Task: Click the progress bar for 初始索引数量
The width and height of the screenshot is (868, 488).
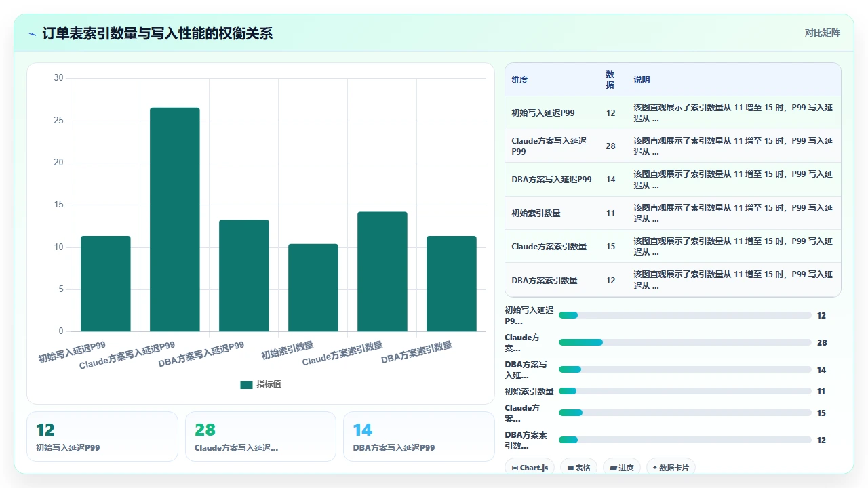Action: click(x=685, y=391)
